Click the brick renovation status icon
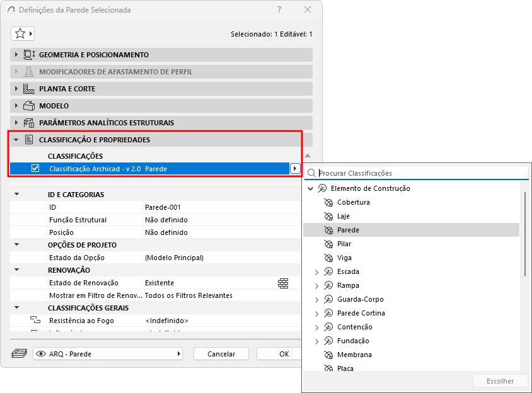Image resolution: width=532 pixels, height=393 pixels. [283, 283]
